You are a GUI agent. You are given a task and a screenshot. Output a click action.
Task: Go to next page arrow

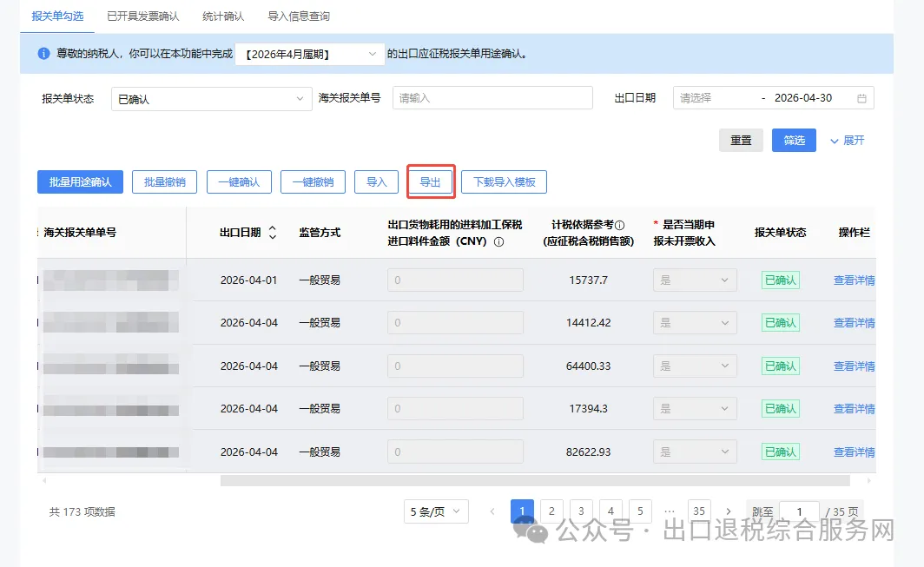(729, 511)
